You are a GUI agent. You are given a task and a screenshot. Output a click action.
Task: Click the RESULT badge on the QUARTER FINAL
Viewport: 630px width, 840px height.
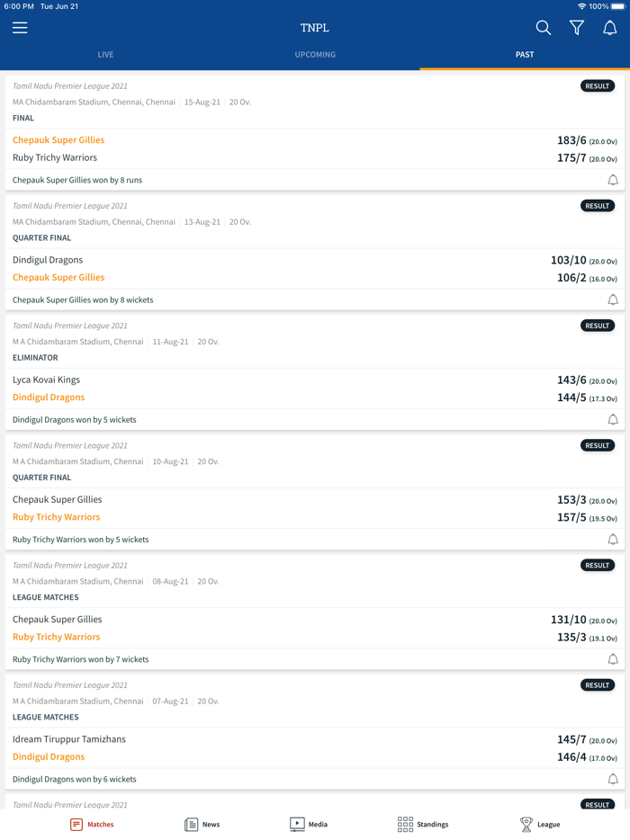pyautogui.click(x=597, y=205)
